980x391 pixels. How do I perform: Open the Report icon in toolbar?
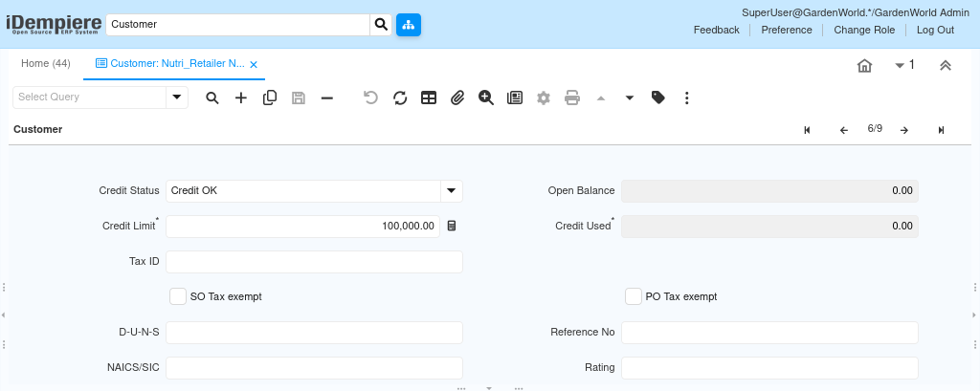coord(515,98)
